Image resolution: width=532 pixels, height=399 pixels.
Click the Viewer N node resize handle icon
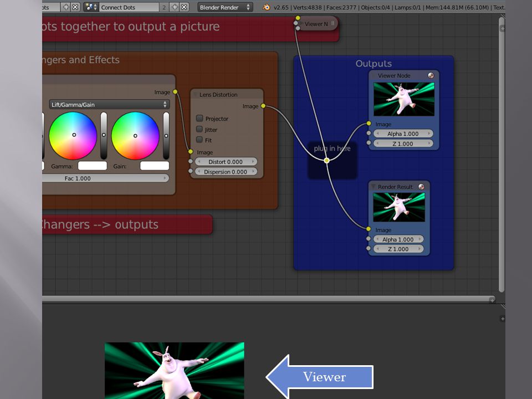[x=333, y=23]
